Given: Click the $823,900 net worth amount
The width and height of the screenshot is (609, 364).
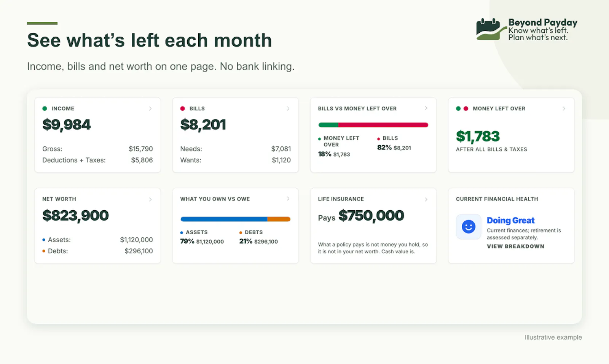Looking at the screenshot, I should [75, 216].
